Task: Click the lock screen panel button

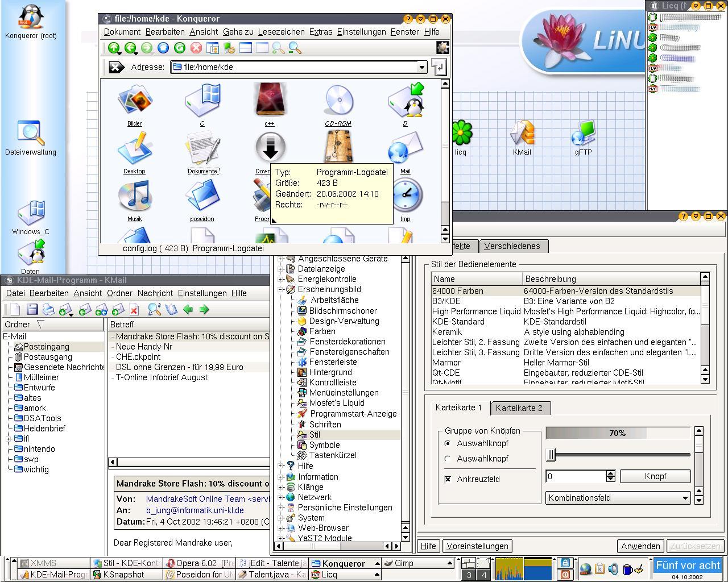Action: 565,563
